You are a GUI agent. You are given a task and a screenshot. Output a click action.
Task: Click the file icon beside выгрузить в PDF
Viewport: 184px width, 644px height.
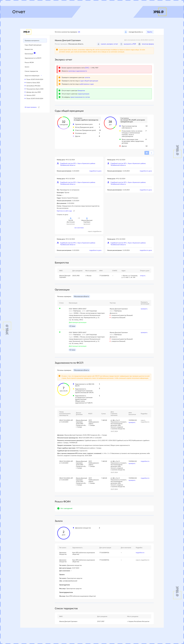(x=121, y=44)
